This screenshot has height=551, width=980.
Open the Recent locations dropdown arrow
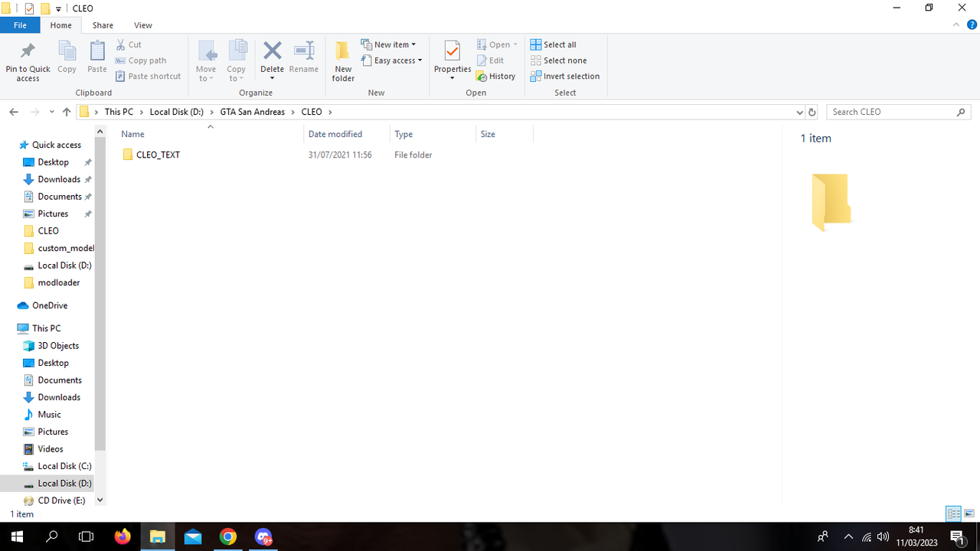52,112
